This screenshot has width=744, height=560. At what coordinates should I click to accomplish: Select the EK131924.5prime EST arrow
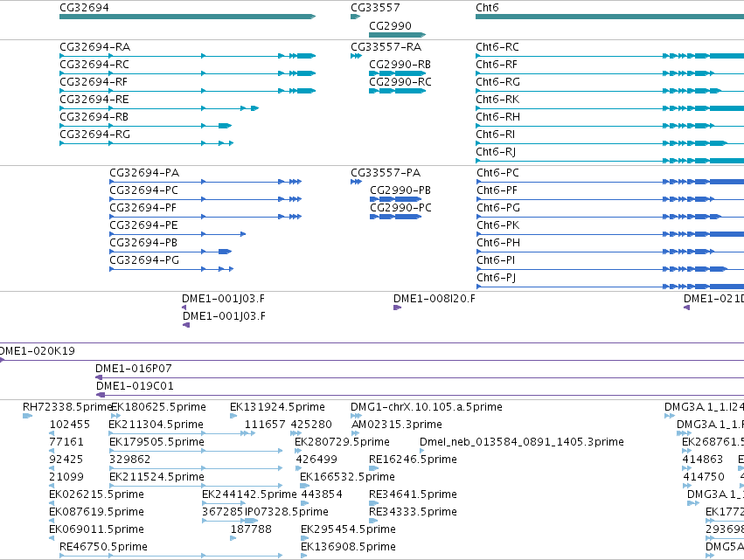[x=233, y=417]
